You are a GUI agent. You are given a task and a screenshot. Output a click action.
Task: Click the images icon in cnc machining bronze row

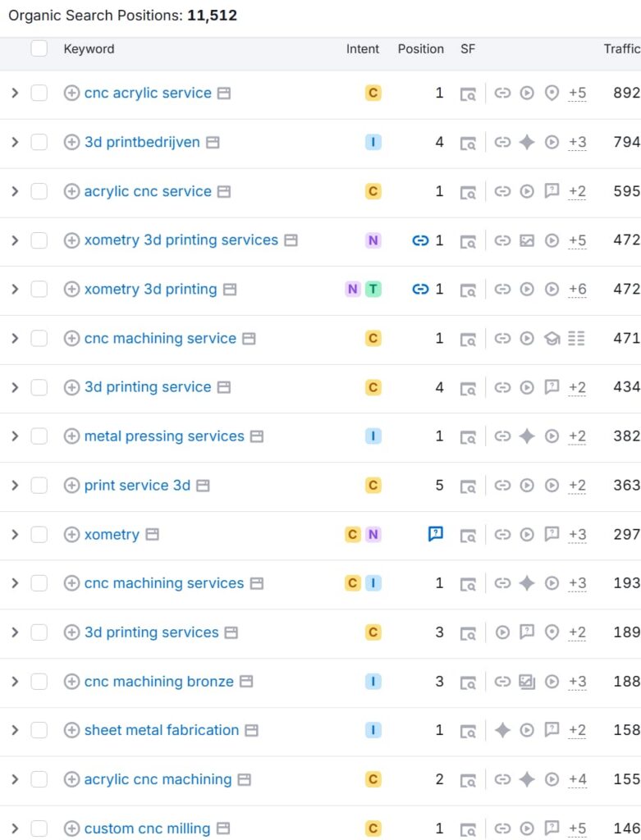527,682
